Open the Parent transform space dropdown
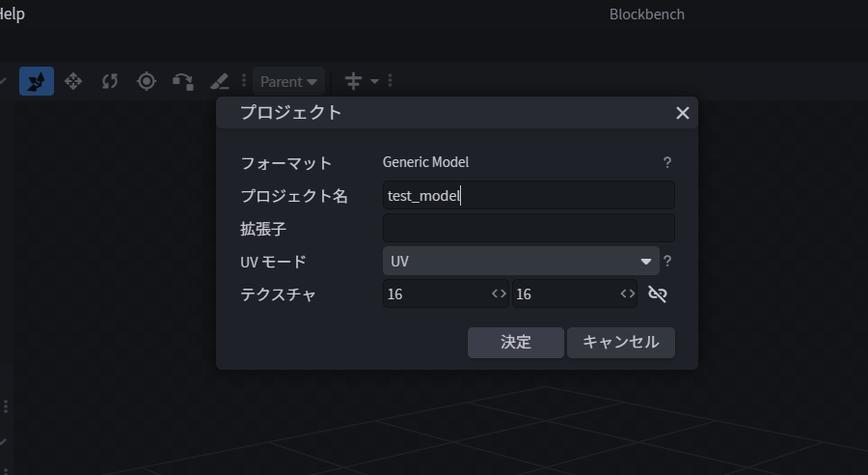This screenshot has height=475, width=868. [288, 81]
